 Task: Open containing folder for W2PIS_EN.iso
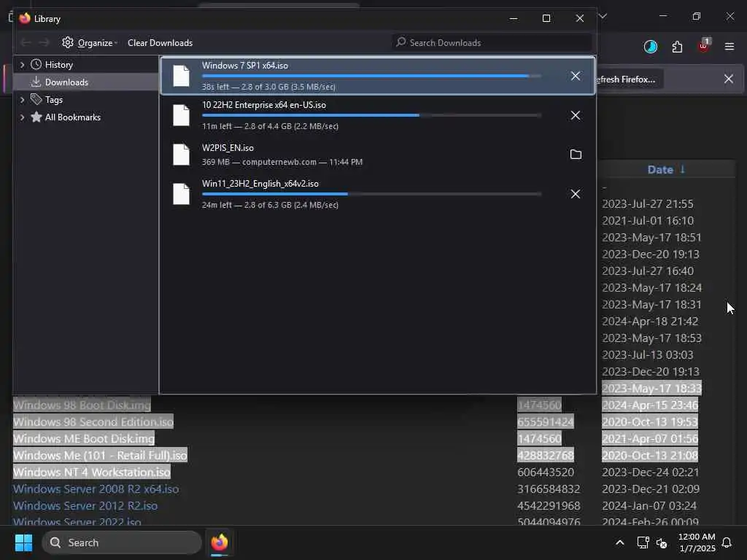(576, 155)
